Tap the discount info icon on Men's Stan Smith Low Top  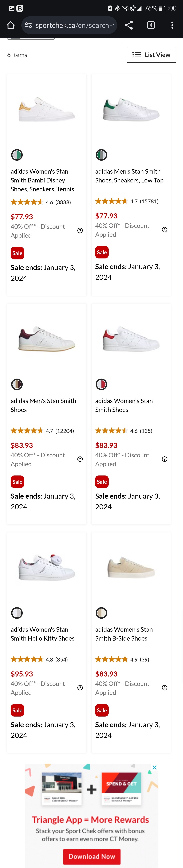pyautogui.click(x=164, y=229)
